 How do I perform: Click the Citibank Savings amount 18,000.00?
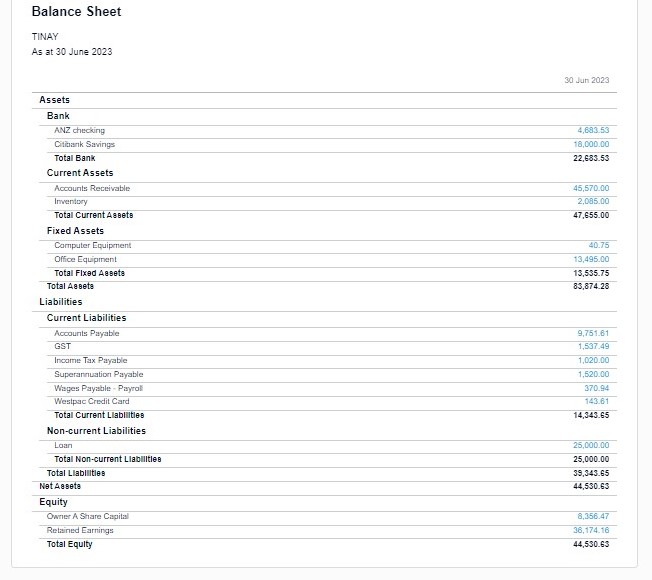pos(591,144)
